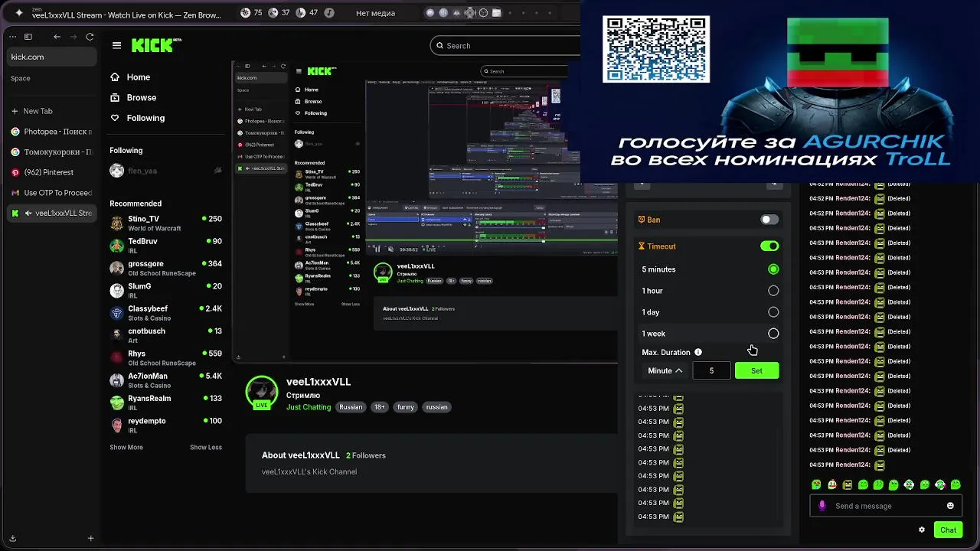980x551 pixels.
Task: Click the Zen sparkle icon in the title bar
Action: (19, 13)
